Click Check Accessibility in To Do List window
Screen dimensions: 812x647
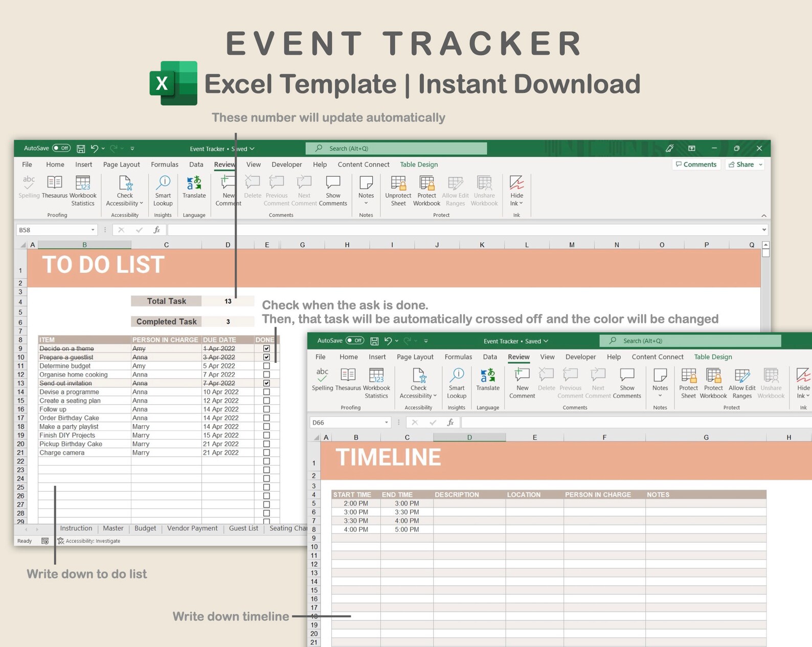[x=125, y=190]
